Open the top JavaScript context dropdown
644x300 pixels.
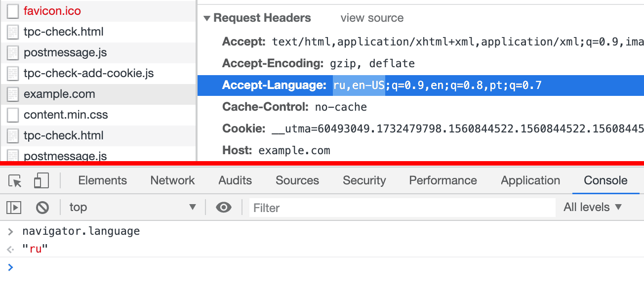point(132,208)
